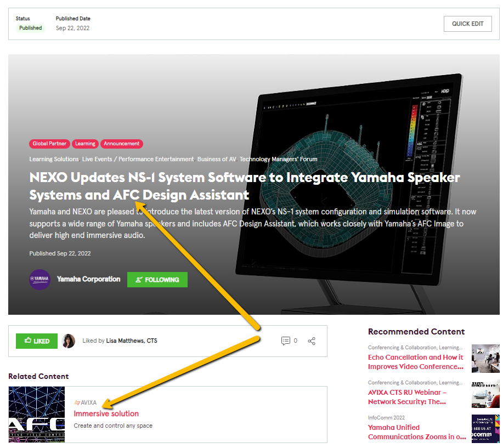Open the Immersive solution related link
Screen dimensions: 503x448
106,413
